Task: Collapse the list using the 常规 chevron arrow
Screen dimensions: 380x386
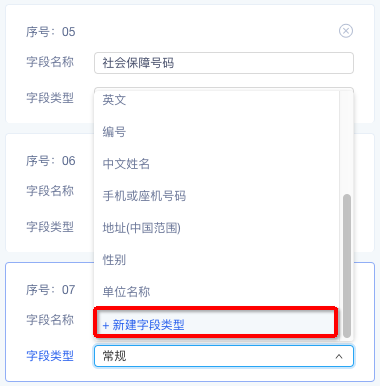Action: click(x=339, y=356)
